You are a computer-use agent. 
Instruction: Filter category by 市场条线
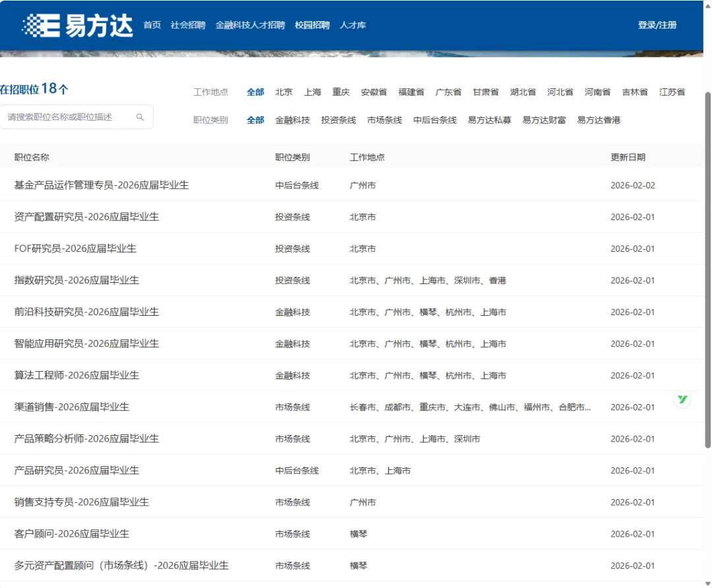pos(384,121)
